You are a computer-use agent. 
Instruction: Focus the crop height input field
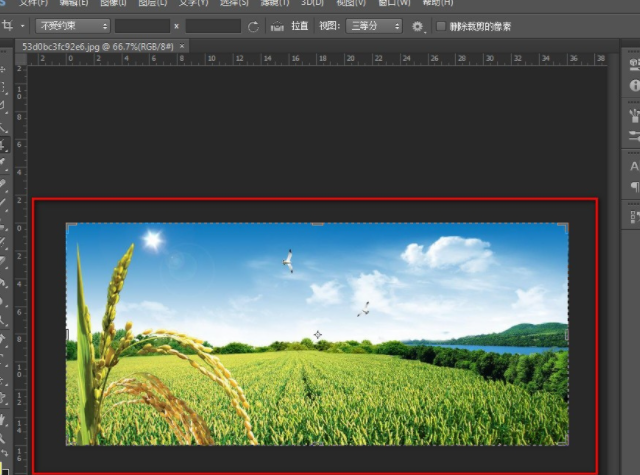[213, 26]
